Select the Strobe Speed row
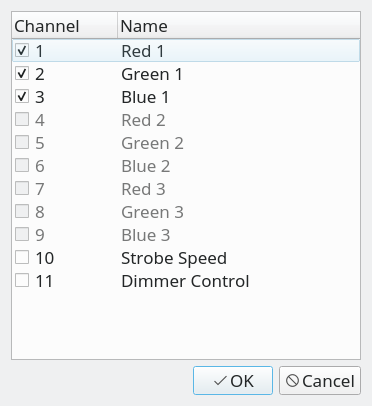This screenshot has height=406, width=372. click(x=186, y=258)
